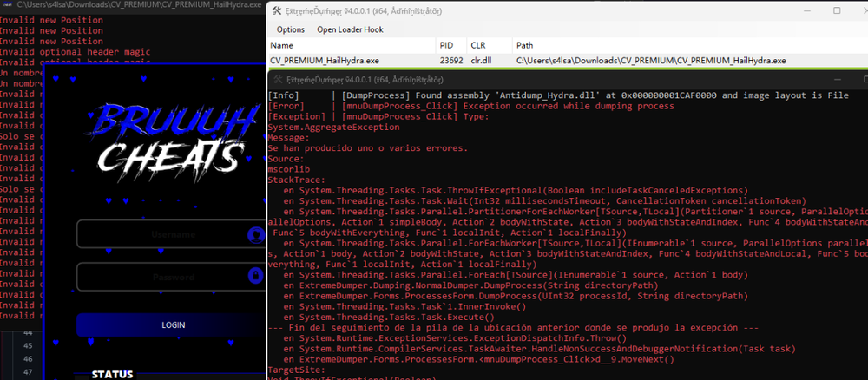Image resolution: width=868 pixels, height=380 pixels.
Task: Click the console window icon in title bar
Action: point(6,5)
